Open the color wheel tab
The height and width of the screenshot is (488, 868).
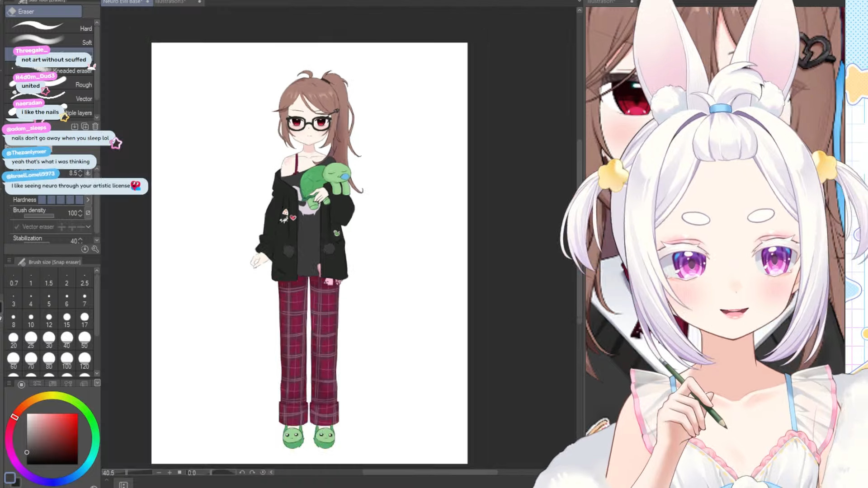pyautogui.click(x=21, y=384)
